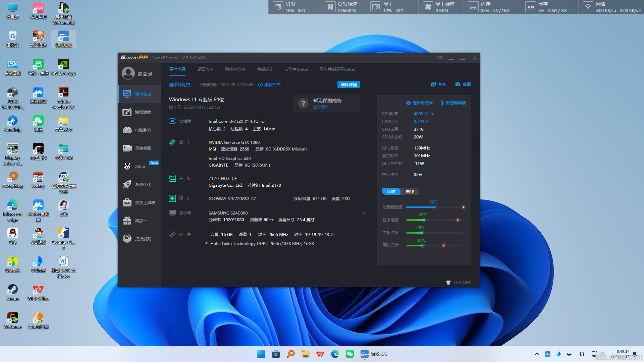
Task: Click the 'Z170-HD3-CF' motherboard model
Action: (x=223, y=179)
